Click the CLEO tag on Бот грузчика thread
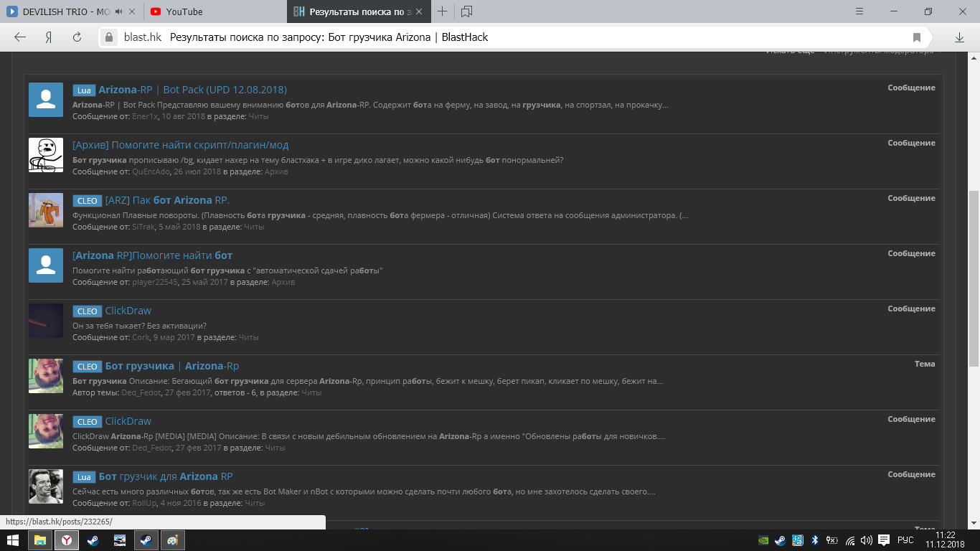 [87, 367]
